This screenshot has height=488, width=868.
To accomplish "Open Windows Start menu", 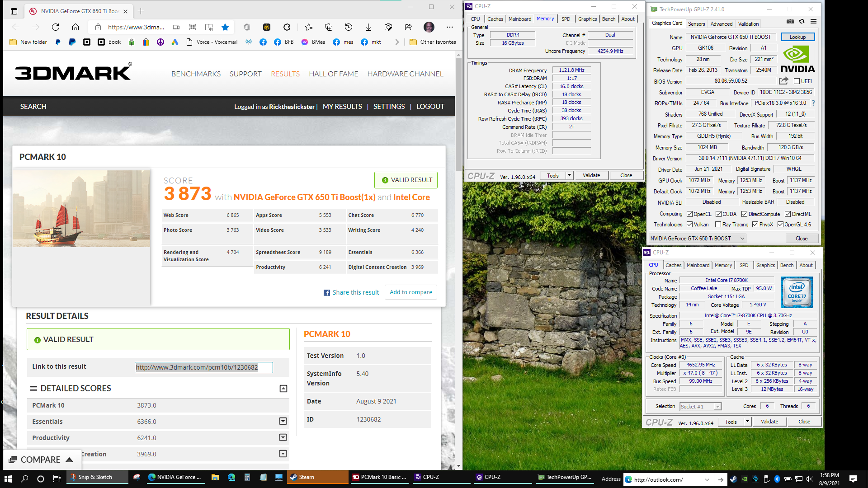I will 8,478.
